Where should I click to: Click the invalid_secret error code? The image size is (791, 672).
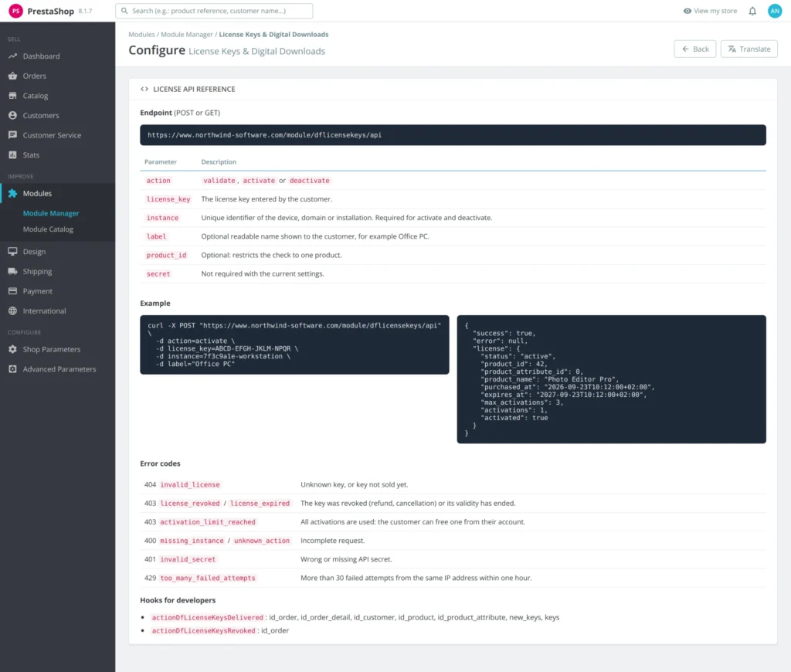(x=188, y=559)
